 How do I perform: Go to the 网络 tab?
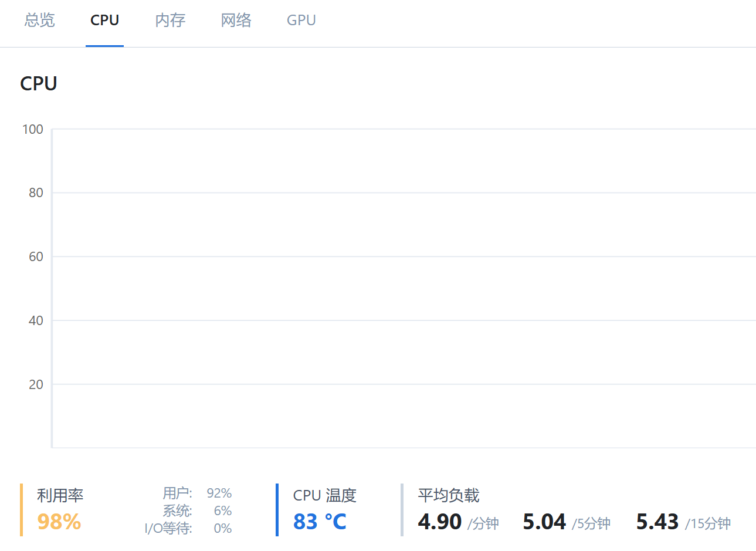pyautogui.click(x=236, y=21)
